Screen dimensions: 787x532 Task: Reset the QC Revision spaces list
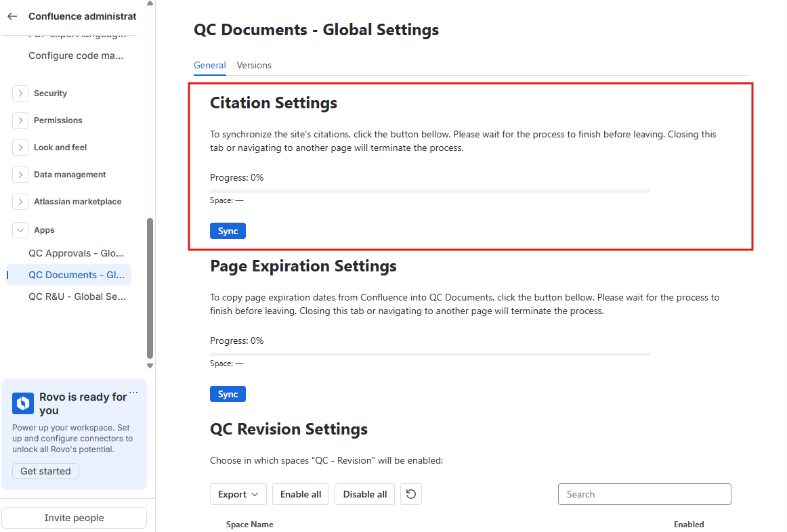411,494
